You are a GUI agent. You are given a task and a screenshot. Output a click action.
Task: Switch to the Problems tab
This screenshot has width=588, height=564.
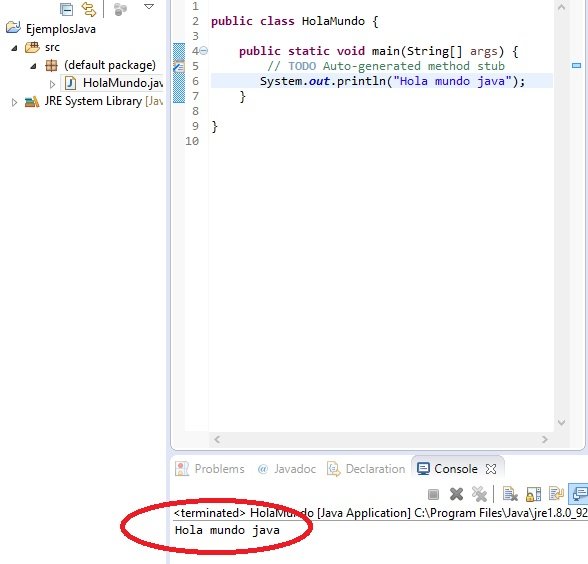tap(210, 469)
